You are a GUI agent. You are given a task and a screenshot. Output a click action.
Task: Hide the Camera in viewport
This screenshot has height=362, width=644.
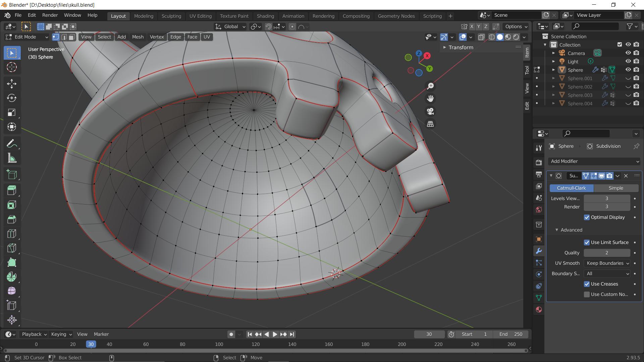point(628,53)
